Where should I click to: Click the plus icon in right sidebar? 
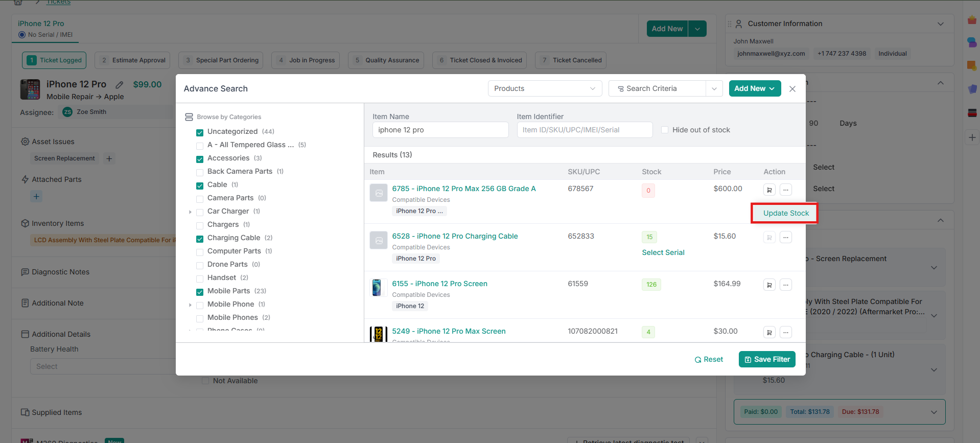pos(972,137)
